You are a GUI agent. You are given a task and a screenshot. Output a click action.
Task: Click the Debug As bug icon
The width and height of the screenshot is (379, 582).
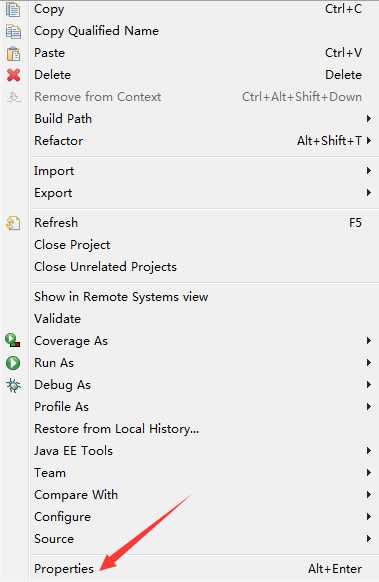click(x=13, y=385)
